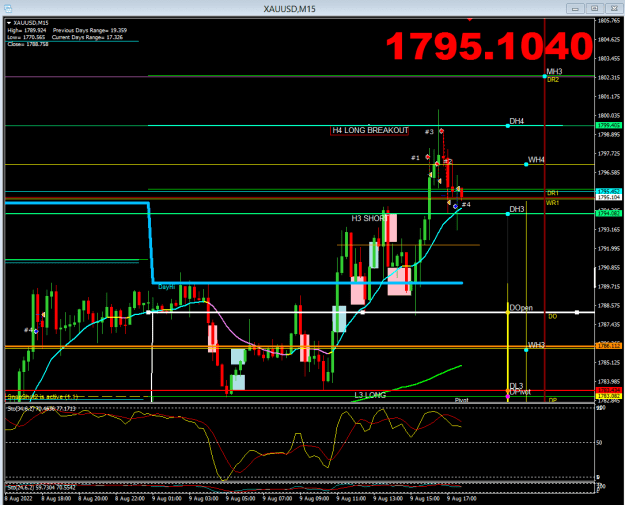Click the orange 1786.112 price tag

point(608,346)
